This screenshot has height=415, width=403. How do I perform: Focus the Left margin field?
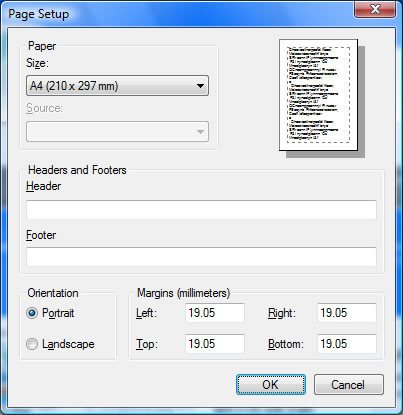pos(215,313)
